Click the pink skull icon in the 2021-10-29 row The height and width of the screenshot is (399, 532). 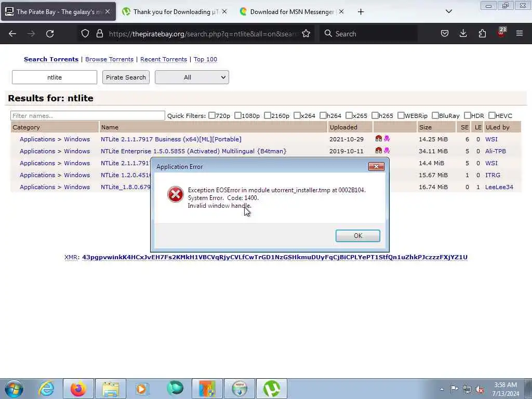point(387,138)
